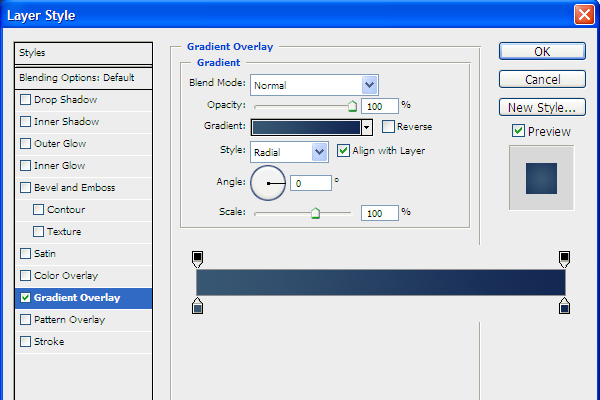Select the right color stop below gradient

pyautogui.click(x=565, y=306)
